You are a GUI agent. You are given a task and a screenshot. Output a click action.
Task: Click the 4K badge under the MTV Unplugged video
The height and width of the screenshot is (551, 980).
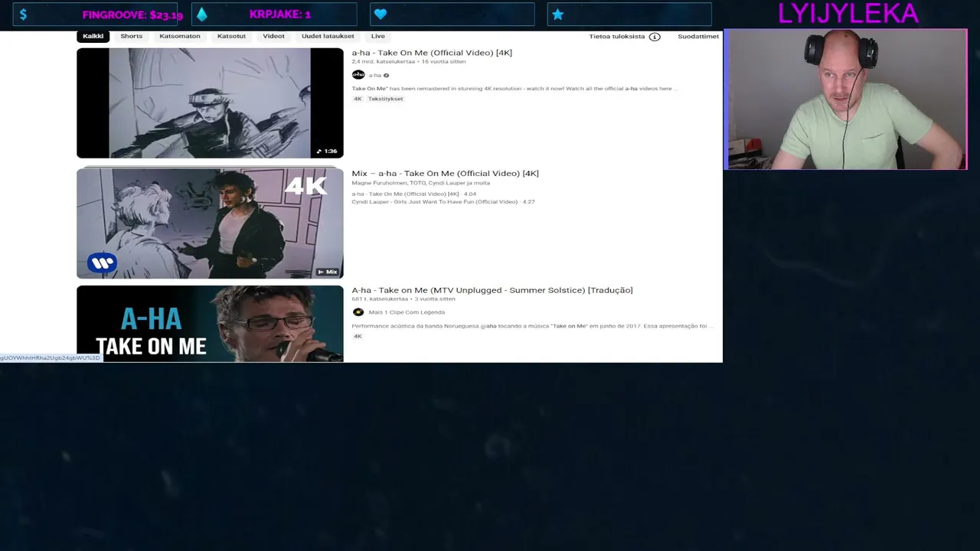(358, 337)
